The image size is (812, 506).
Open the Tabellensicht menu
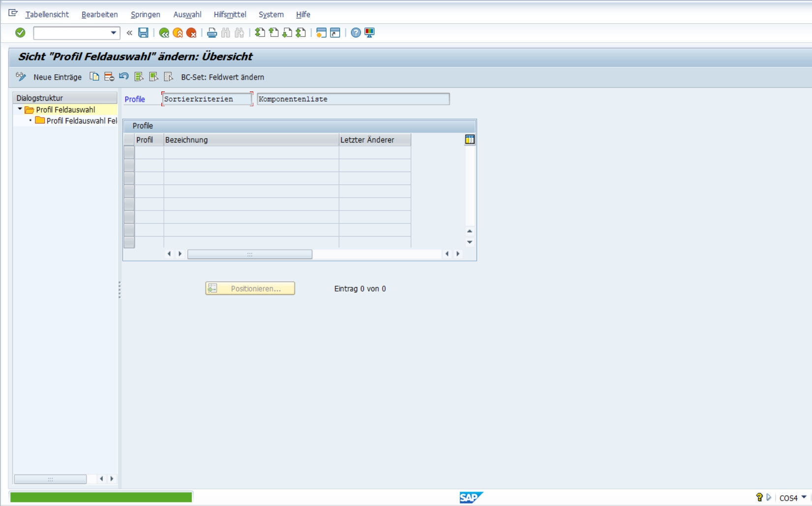pos(47,14)
